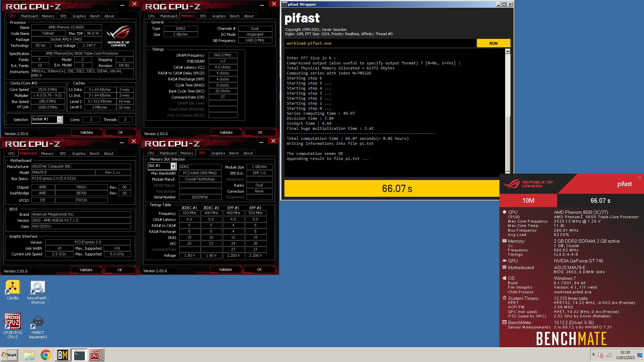This screenshot has width=644, height=362.
Task: Switch to CPU tab in SPD window
Action: tap(151, 153)
